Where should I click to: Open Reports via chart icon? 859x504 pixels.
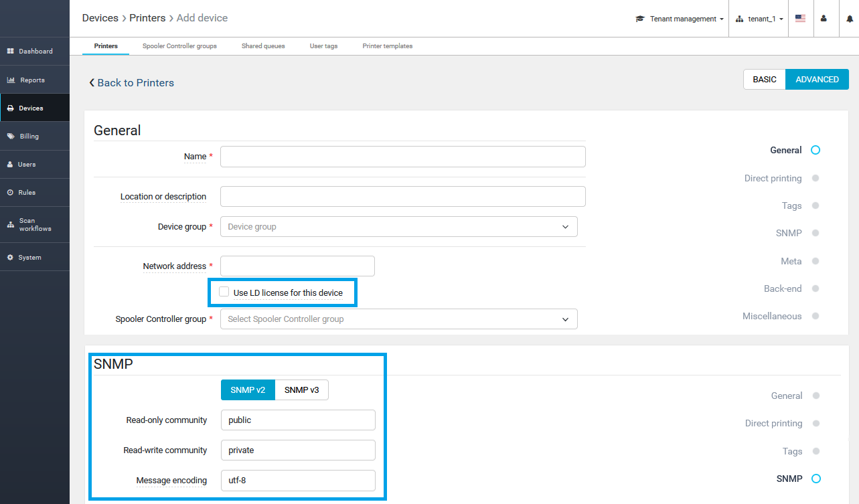click(11, 80)
